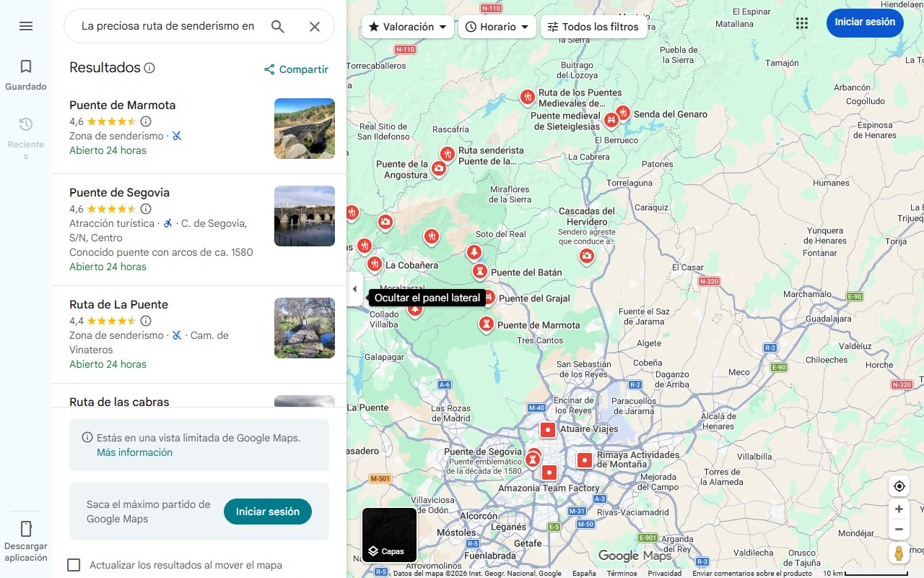Image resolution: width=924 pixels, height=578 pixels.
Task: Collapse the side panel with the chevron
Action: tap(354, 288)
